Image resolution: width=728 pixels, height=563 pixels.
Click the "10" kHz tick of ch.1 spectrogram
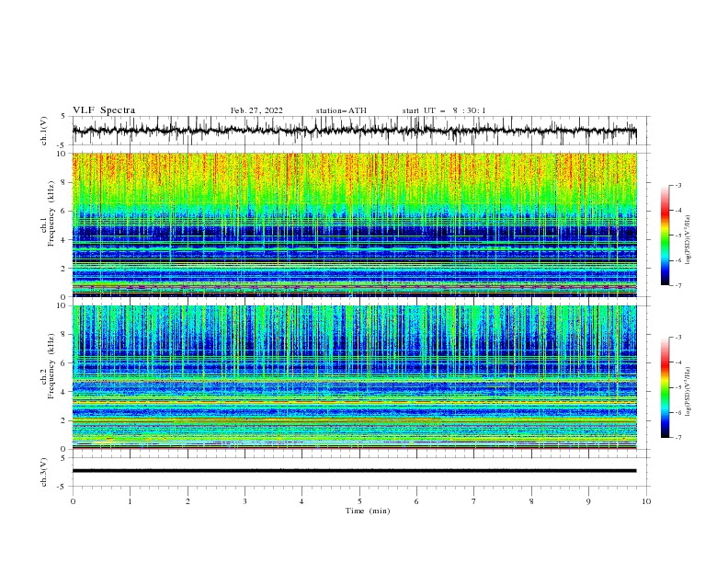coord(63,154)
